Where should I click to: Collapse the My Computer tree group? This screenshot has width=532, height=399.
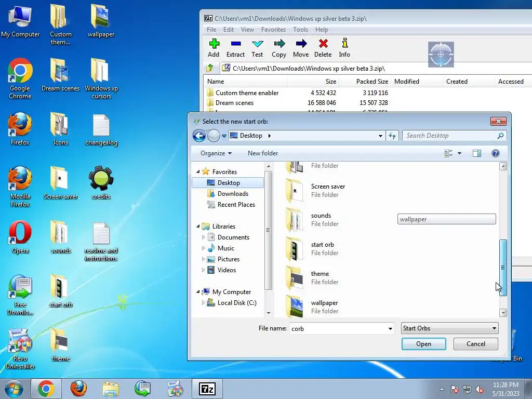pos(198,292)
